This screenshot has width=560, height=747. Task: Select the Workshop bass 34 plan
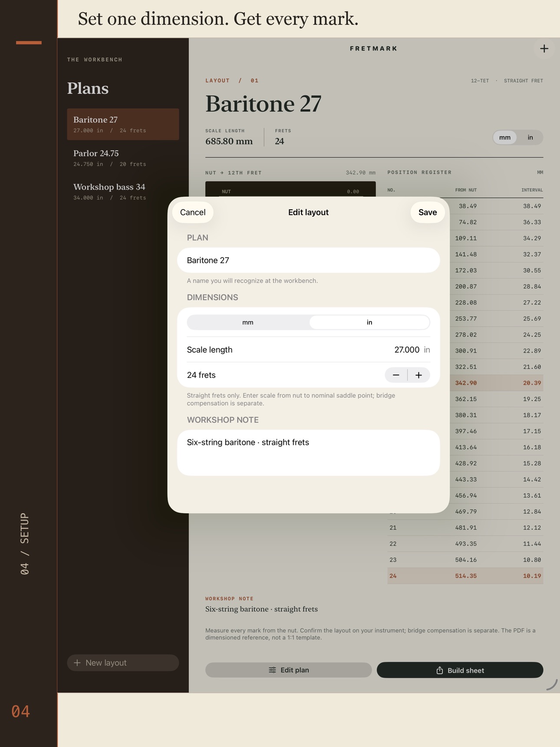(123, 192)
